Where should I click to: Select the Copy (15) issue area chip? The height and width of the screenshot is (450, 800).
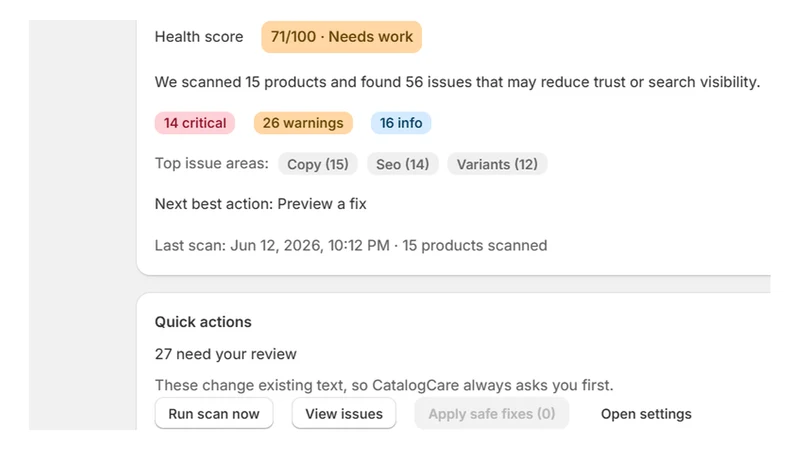(x=318, y=164)
